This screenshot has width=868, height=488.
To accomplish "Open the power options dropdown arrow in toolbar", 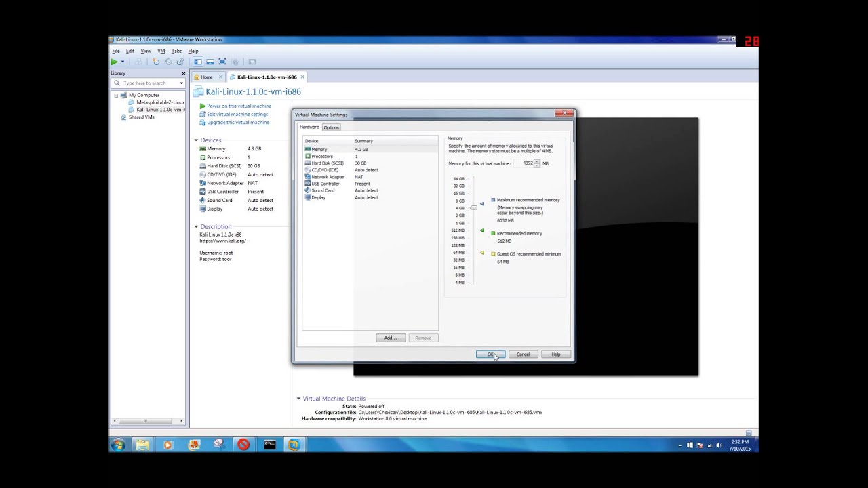I will 123,62.
